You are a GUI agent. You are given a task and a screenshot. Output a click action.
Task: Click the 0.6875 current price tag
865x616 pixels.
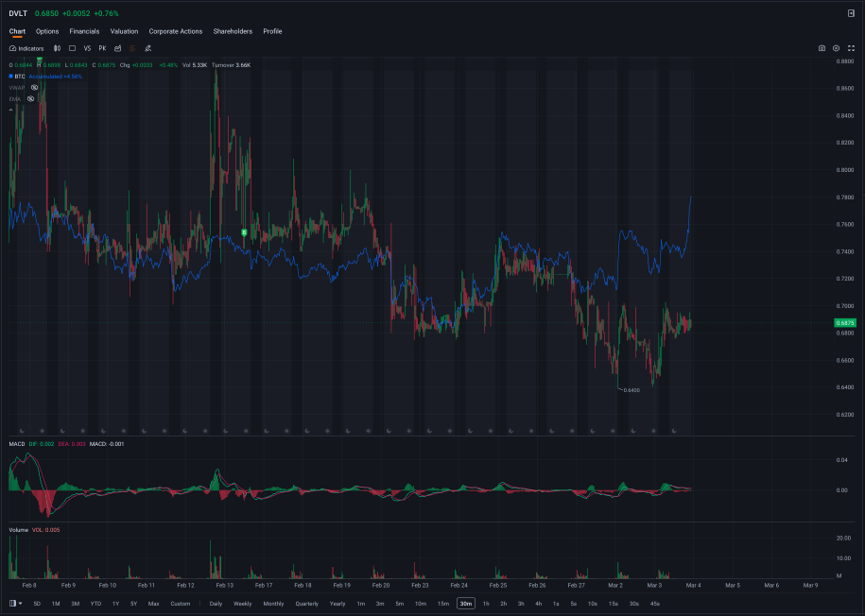(845, 322)
